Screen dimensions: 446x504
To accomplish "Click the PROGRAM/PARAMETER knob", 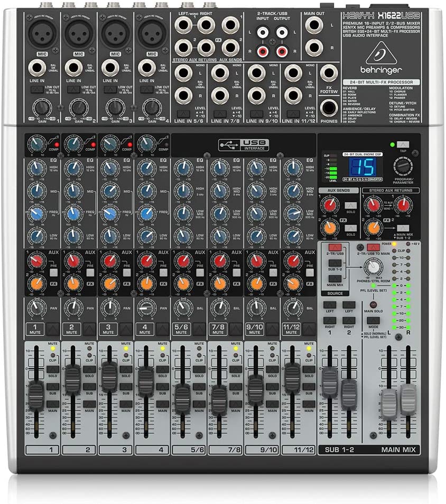I will [403, 166].
